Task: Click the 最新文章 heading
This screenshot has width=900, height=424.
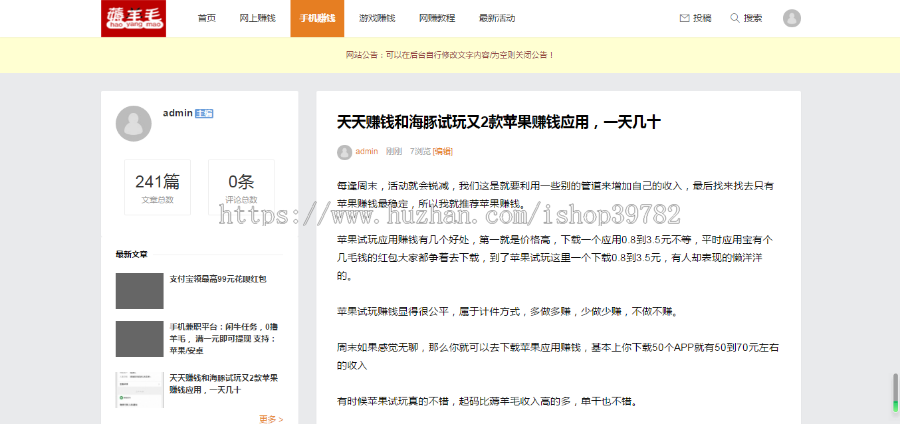Action: tap(131, 254)
